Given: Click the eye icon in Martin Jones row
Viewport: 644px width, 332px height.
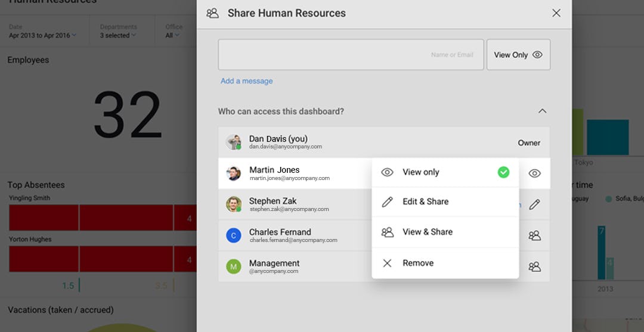Looking at the screenshot, I should [x=534, y=173].
